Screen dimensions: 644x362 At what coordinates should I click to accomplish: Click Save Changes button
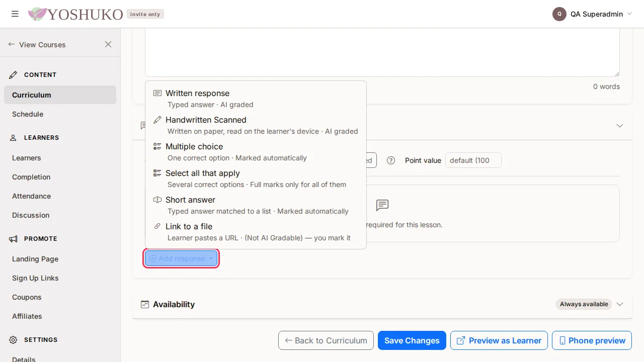pos(412,340)
